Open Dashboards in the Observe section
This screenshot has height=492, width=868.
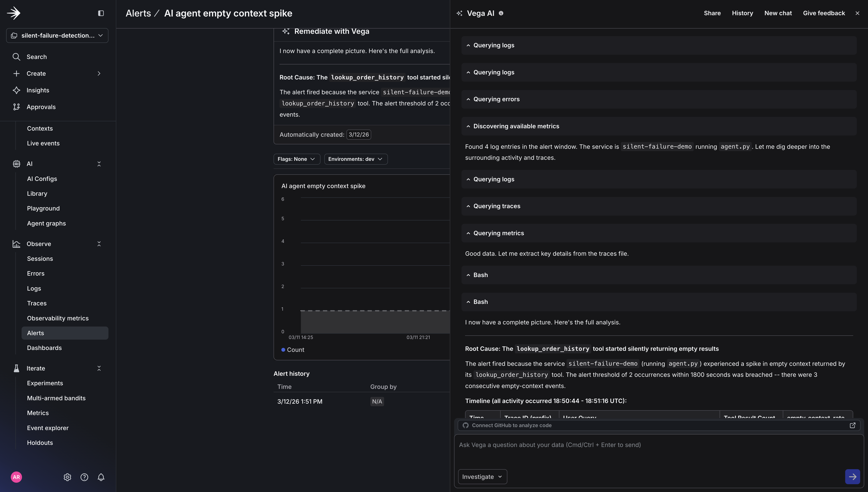pos(44,348)
